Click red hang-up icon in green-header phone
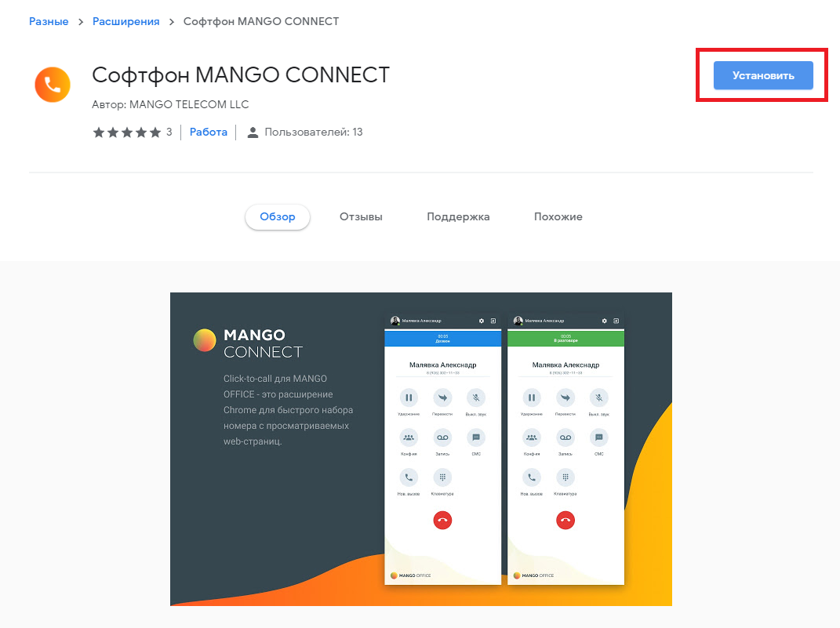This screenshot has height=628, width=840. [x=565, y=520]
